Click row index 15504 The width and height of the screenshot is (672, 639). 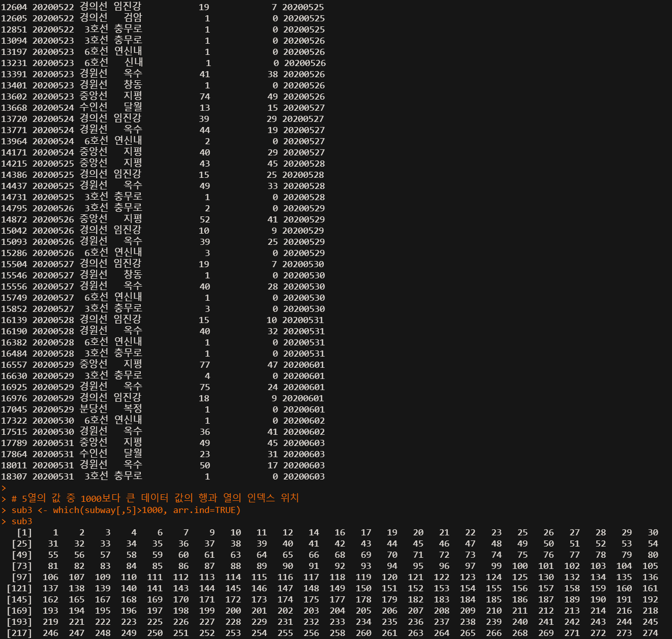pos(14,264)
